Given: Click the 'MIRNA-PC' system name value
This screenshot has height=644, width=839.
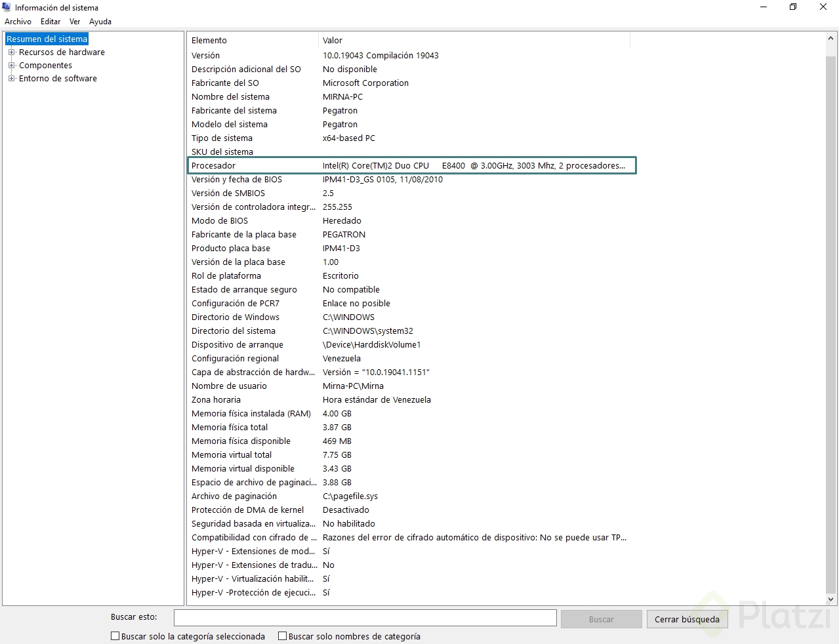Looking at the screenshot, I should coord(342,97).
